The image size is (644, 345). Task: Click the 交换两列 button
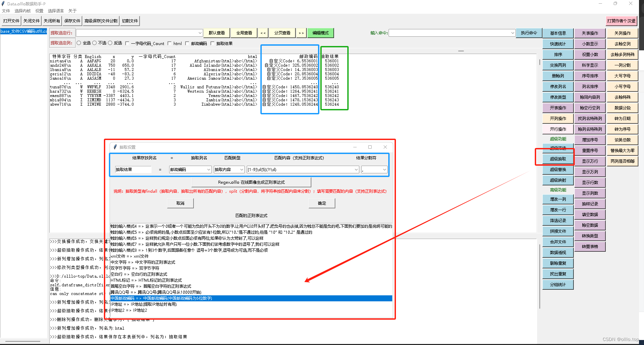tap(558, 65)
